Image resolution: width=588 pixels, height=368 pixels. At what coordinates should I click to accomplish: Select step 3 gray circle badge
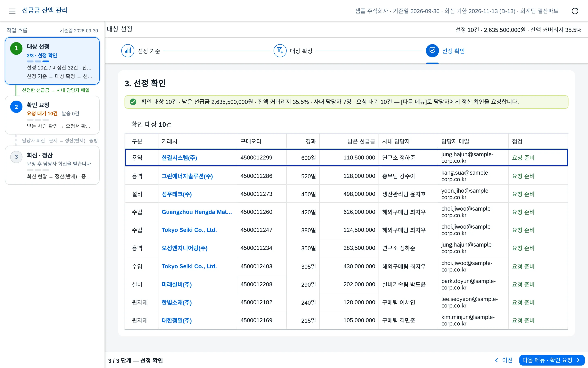[x=16, y=157]
